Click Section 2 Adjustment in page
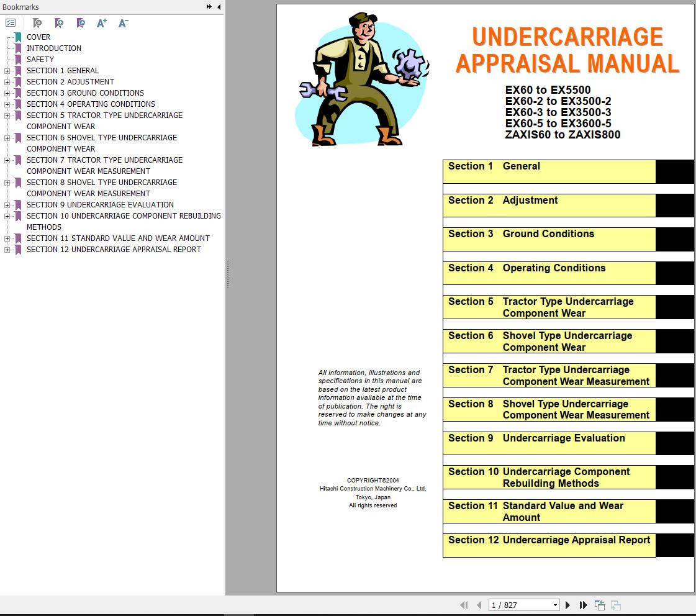696x616 pixels. pyautogui.click(x=549, y=206)
